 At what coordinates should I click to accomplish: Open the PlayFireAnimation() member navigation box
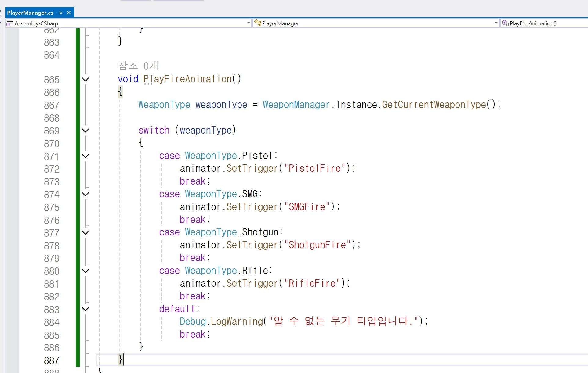(x=543, y=23)
